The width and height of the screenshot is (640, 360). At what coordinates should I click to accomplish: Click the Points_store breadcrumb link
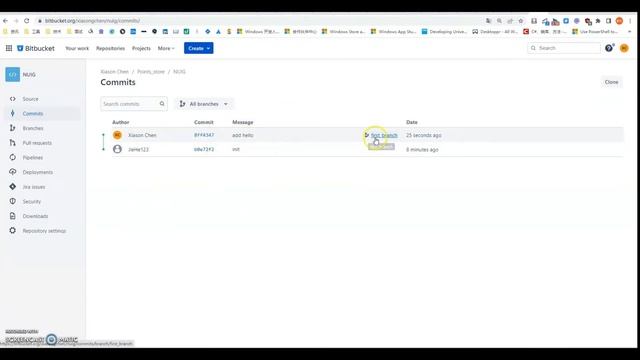[151, 72]
